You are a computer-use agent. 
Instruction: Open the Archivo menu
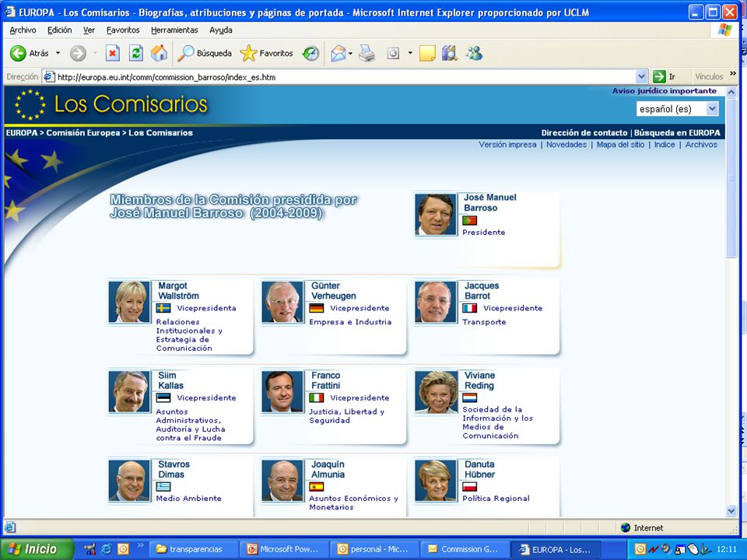point(23,30)
